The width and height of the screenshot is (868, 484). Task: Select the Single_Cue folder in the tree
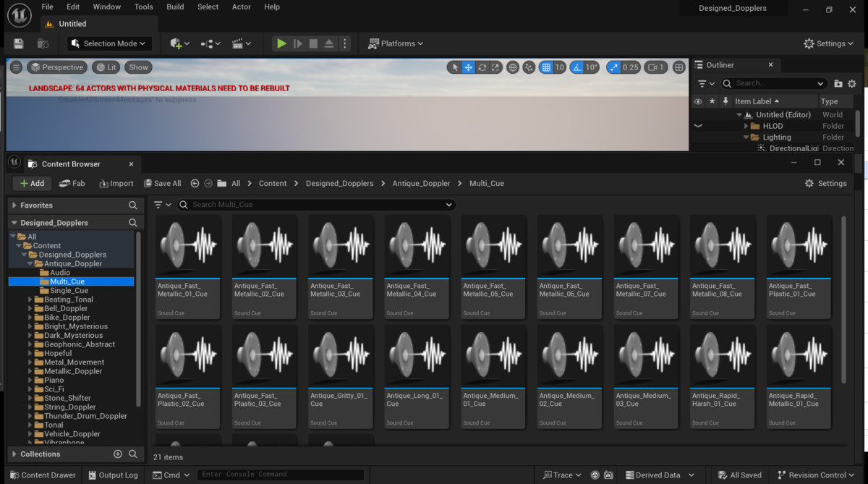point(69,290)
